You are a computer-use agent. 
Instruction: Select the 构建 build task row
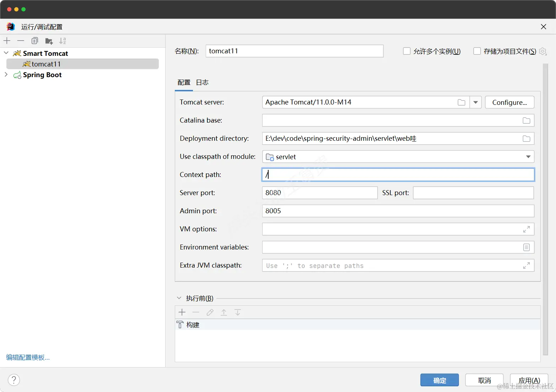pos(358,324)
